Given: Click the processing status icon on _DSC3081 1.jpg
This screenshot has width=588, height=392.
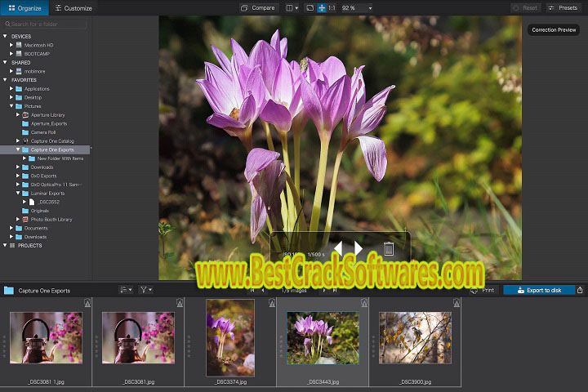Looking at the screenshot, I should pos(87,303).
